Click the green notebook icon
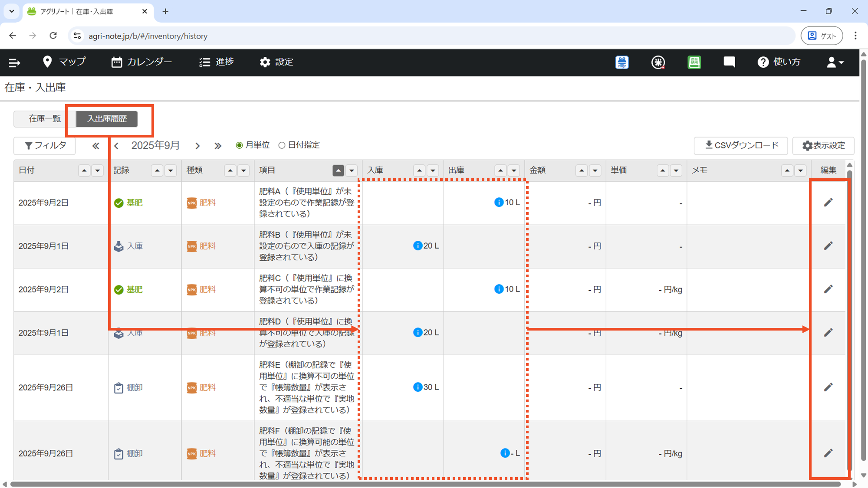 click(x=694, y=62)
